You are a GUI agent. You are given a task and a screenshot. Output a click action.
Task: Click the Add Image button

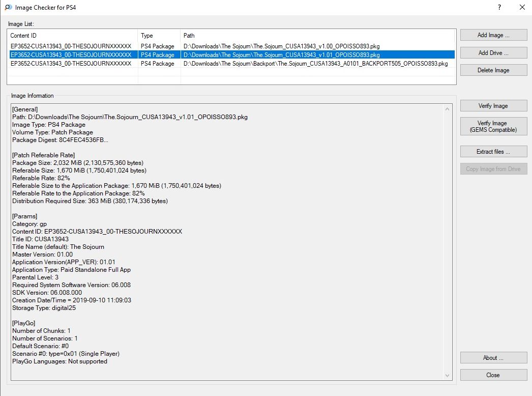point(493,35)
